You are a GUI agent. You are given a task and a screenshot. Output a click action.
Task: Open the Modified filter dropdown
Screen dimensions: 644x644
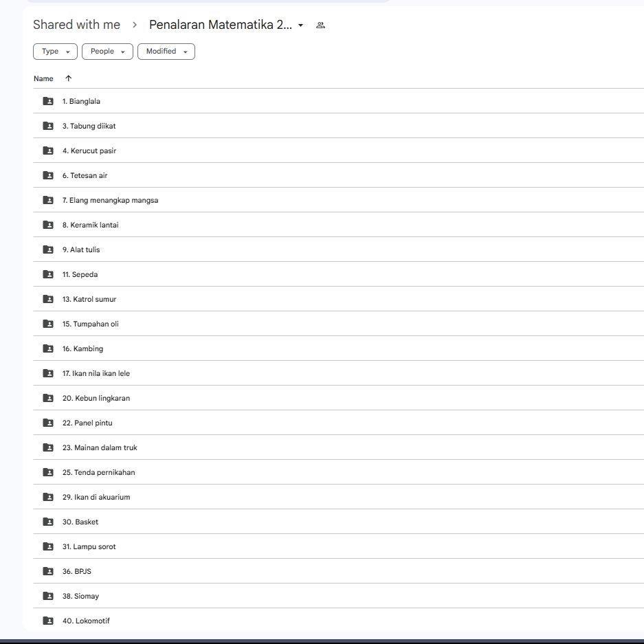coord(166,52)
